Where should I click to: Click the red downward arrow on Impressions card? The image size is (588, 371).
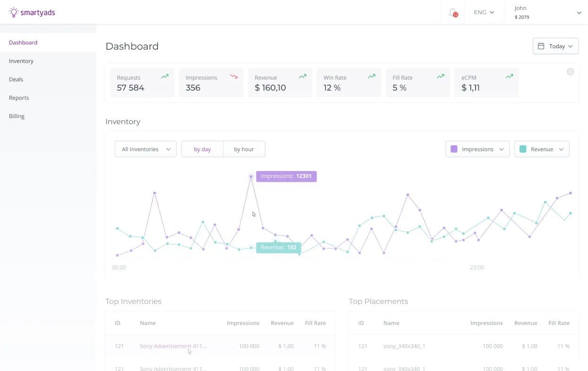click(233, 76)
